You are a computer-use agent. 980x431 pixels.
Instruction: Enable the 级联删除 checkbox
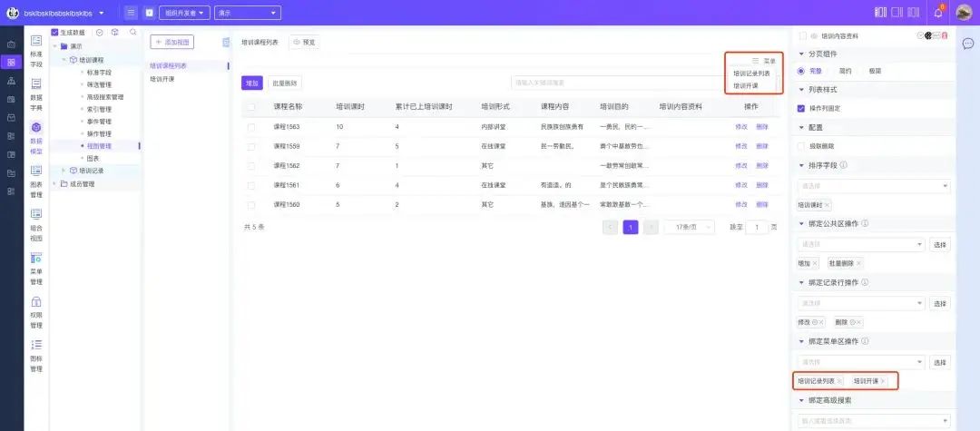801,145
